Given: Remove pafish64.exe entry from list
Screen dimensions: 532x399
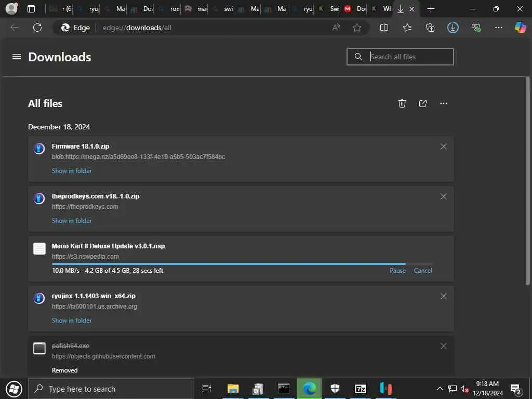Looking at the screenshot, I should tap(443, 346).
